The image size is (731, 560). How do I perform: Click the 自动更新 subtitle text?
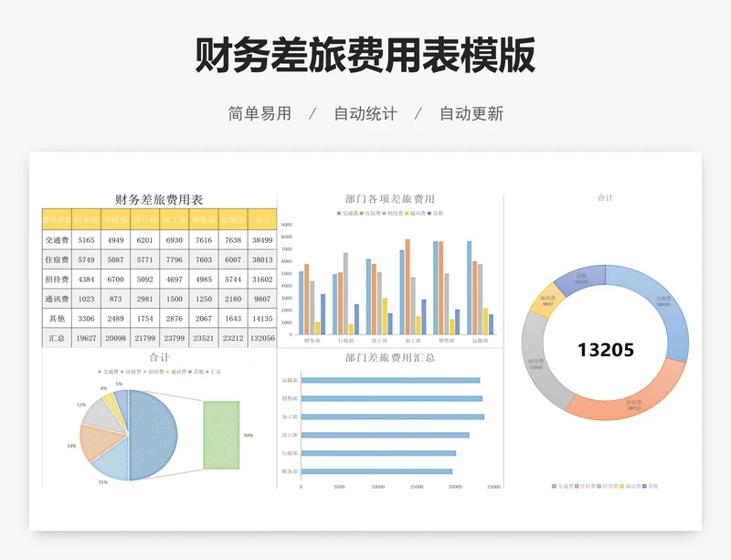(471, 113)
